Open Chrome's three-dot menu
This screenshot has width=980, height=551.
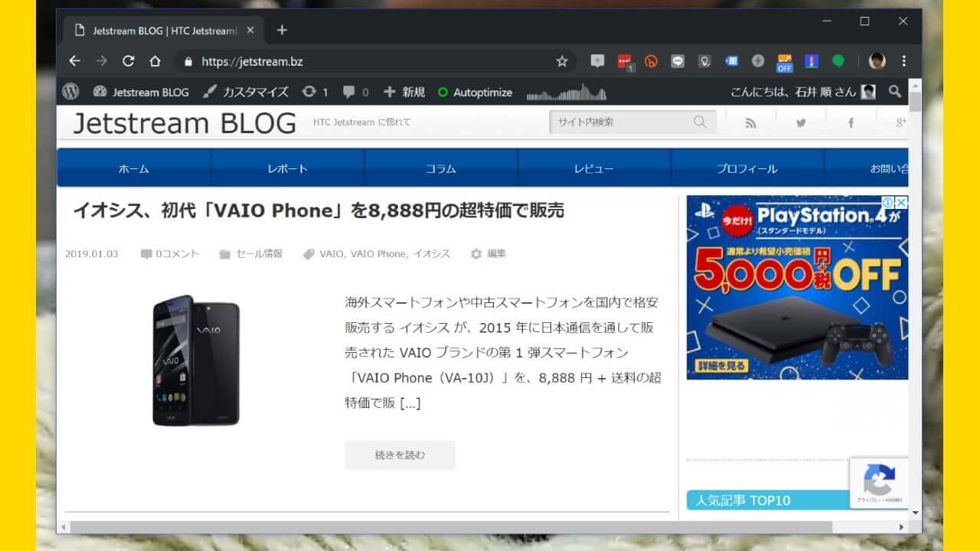(x=904, y=61)
